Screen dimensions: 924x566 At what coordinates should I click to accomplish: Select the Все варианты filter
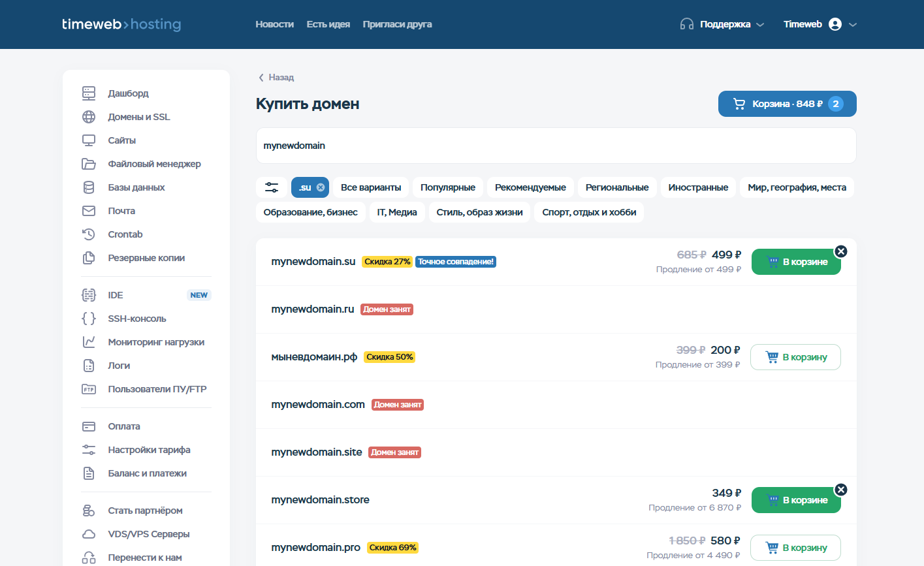(x=371, y=187)
